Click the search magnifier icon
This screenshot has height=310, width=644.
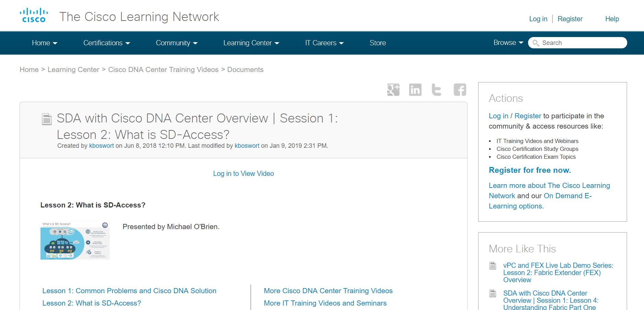(536, 43)
